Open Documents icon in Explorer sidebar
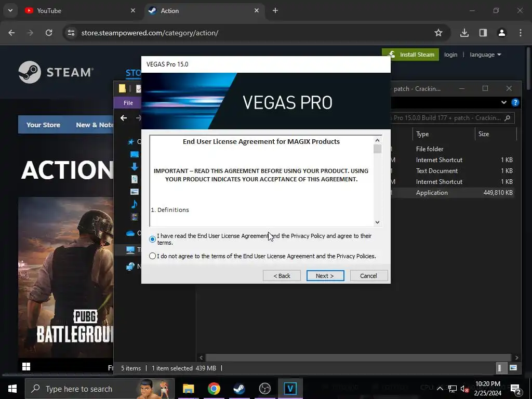The width and height of the screenshot is (532, 399). tap(135, 179)
